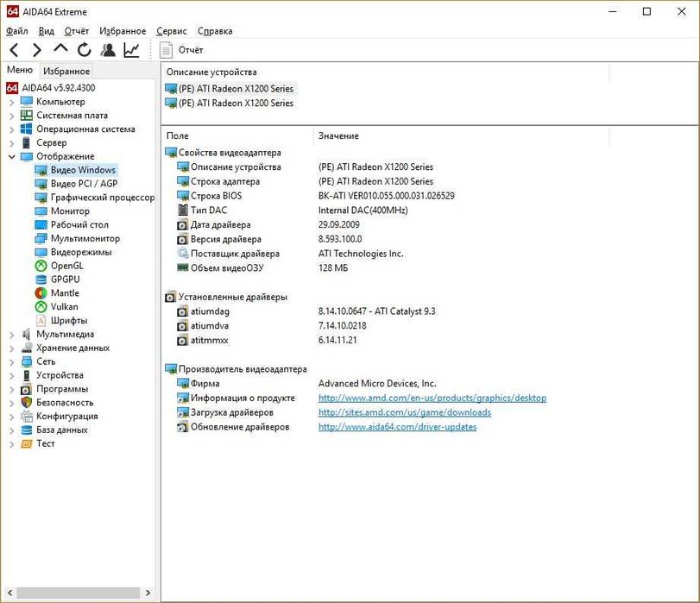Open the Вид menu
This screenshot has height=603, width=700.
[46, 31]
